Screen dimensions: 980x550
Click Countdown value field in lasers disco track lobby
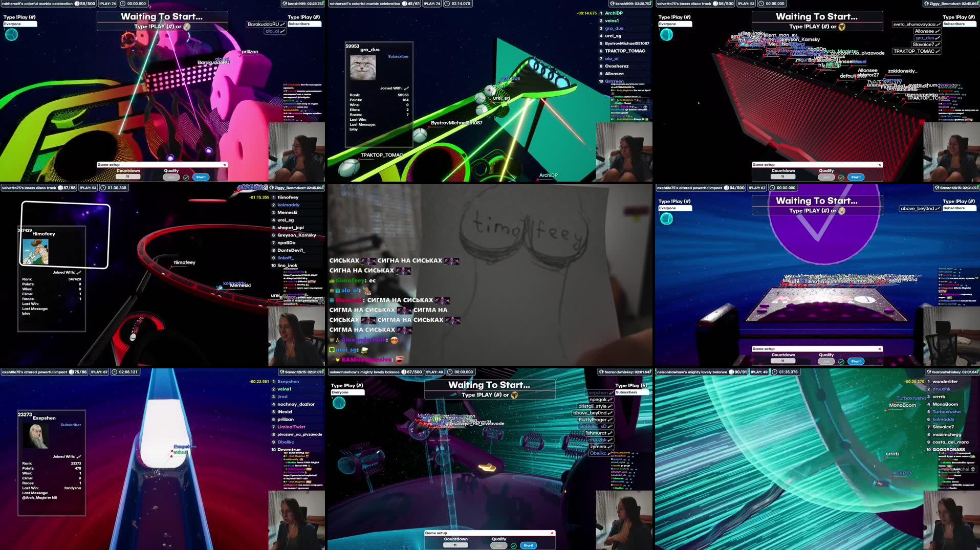coord(783,177)
